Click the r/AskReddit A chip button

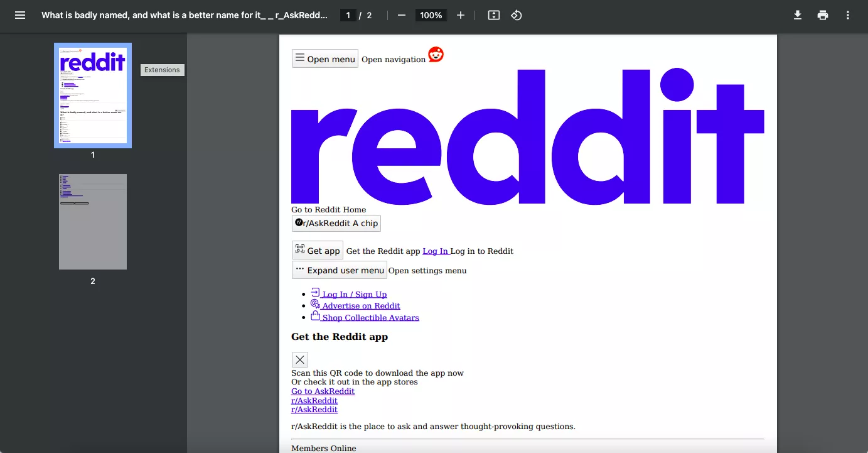(x=336, y=223)
